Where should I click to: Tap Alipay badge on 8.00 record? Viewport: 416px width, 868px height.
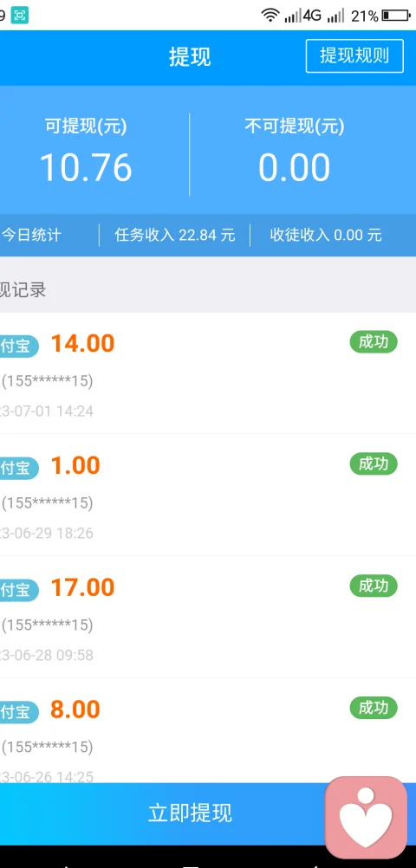tap(18, 712)
